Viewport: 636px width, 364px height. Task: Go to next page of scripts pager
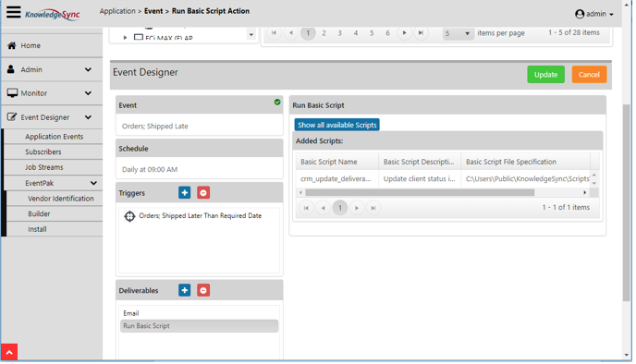pyautogui.click(x=357, y=208)
